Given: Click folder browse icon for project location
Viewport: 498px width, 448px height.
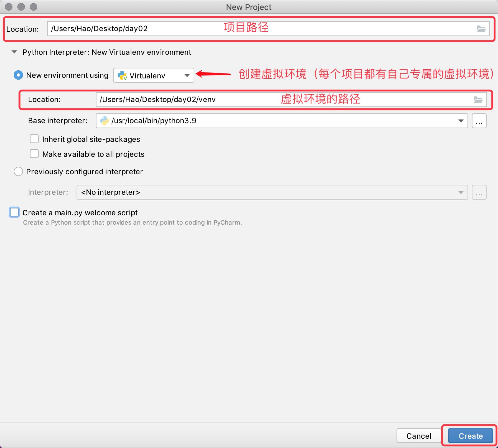Looking at the screenshot, I should pyautogui.click(x=481, y=29).
